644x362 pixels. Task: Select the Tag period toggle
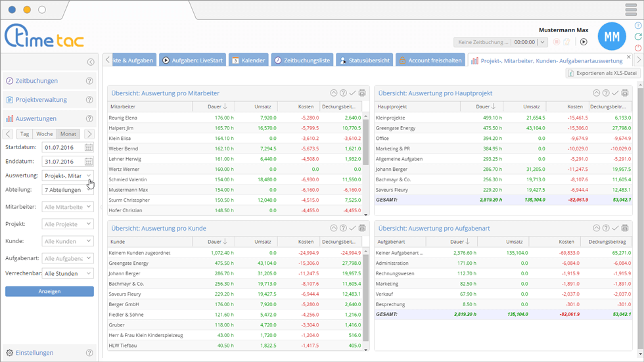[x=24, y=134]
